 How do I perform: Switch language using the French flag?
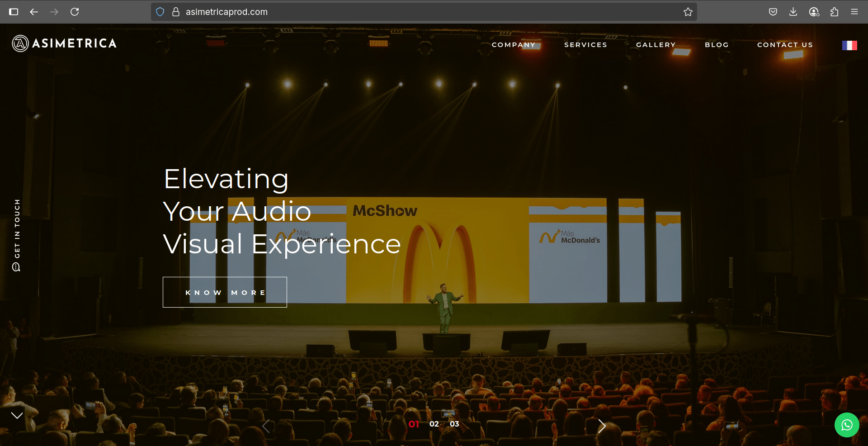point(849,45)
